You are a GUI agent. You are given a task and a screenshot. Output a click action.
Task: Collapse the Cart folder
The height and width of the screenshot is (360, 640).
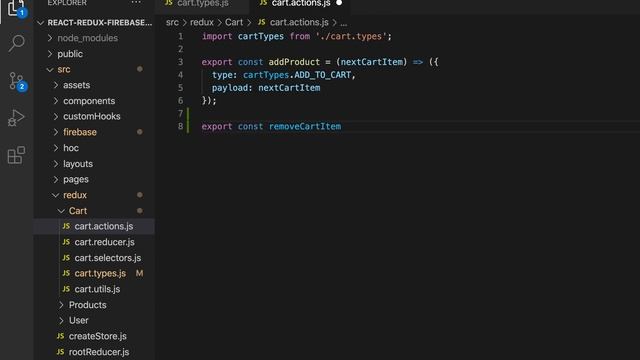click(x=61, y=211)
